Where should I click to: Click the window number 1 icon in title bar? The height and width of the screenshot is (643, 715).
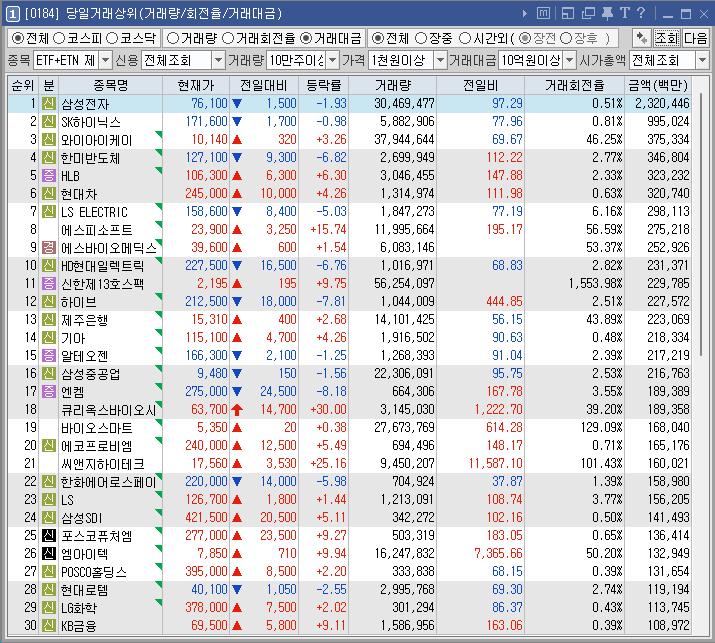click(12, 14)
